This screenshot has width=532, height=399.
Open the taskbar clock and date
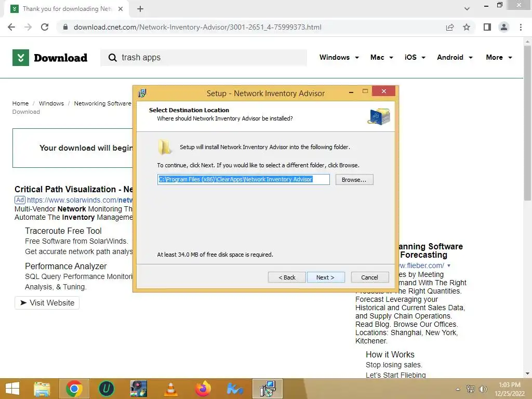point(510,389)
